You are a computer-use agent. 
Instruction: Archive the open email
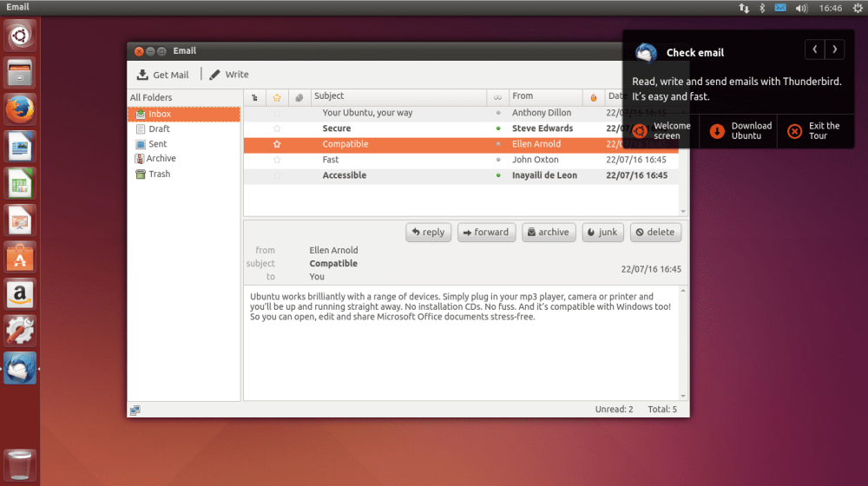tap(549, 233)
